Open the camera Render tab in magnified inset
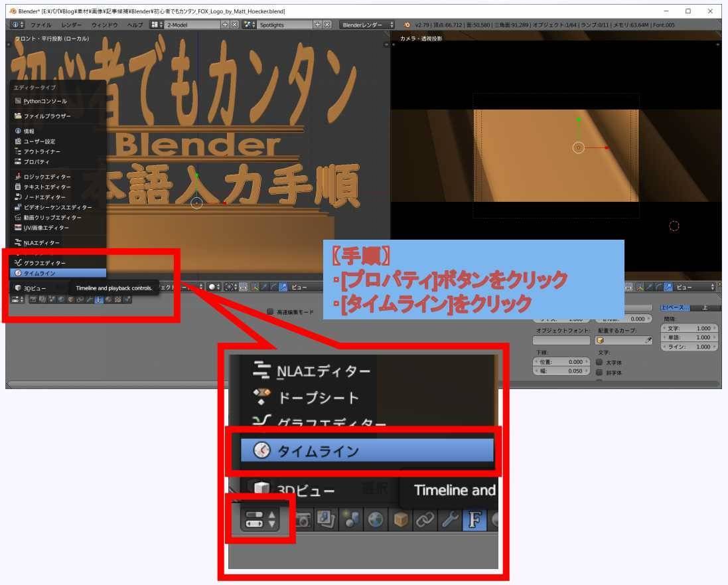Image resolution: width=728 pixels, height=585 pixels. click(x=303, y=519)
